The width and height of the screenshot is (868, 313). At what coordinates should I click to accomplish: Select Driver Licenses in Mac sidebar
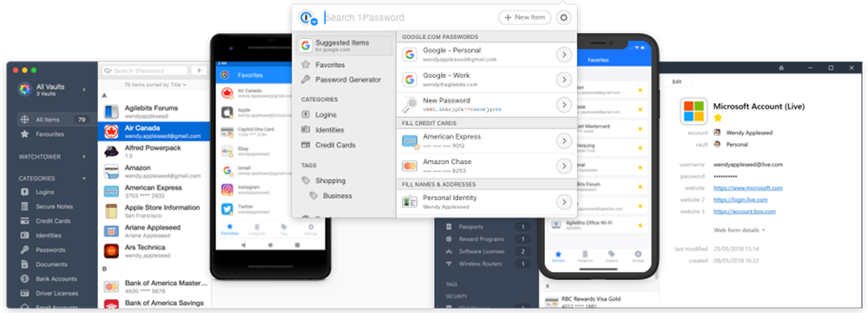coord(49,293)
